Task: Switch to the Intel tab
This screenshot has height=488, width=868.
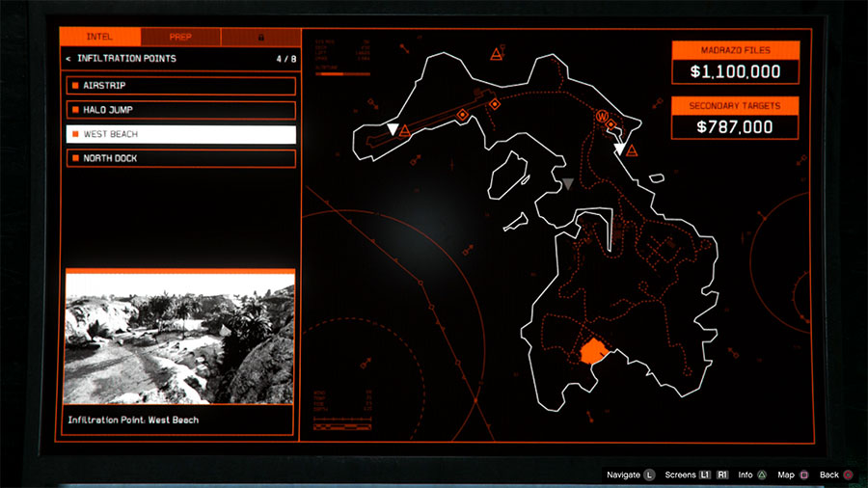Action: click(99, 38)
